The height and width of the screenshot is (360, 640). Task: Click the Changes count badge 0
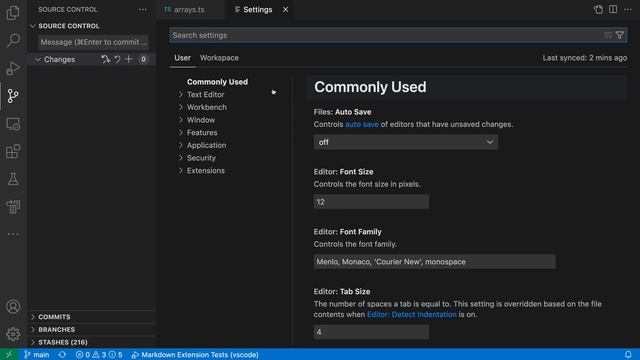point(143,60)
